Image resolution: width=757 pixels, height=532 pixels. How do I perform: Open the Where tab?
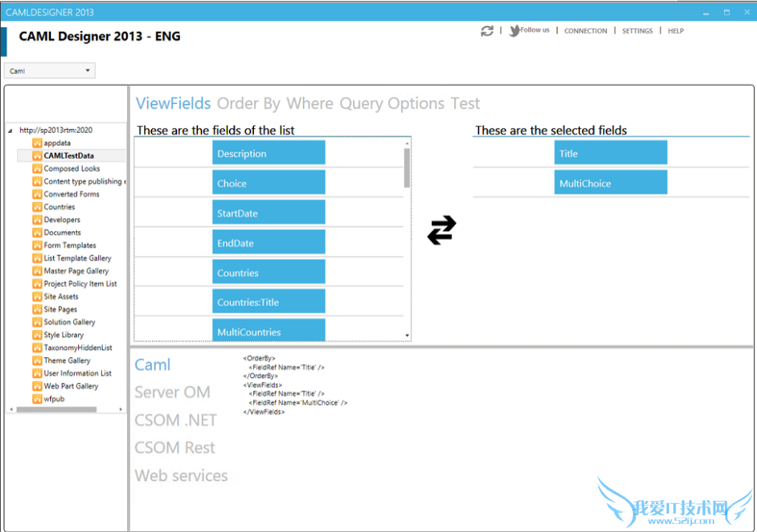click(x=309, y=103)
